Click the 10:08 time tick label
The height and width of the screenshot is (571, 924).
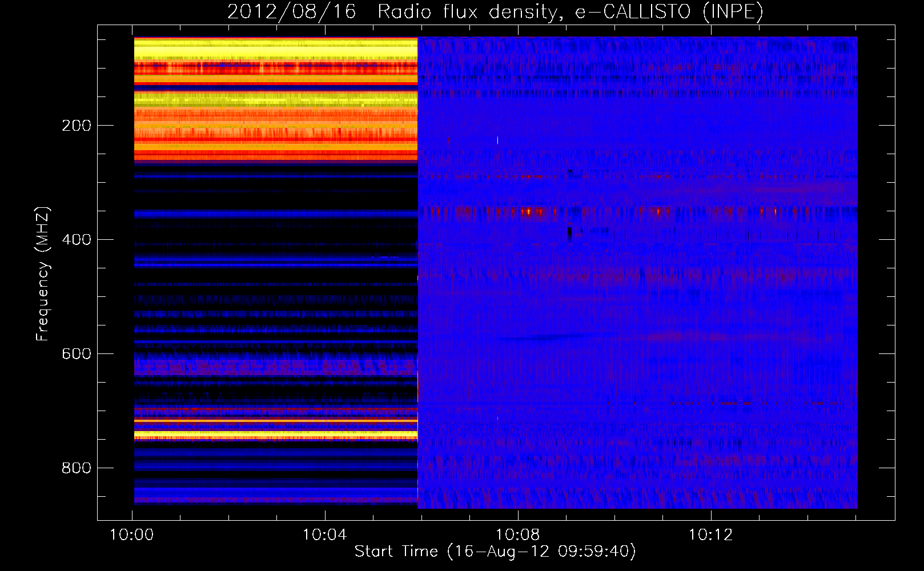point(518,535)
